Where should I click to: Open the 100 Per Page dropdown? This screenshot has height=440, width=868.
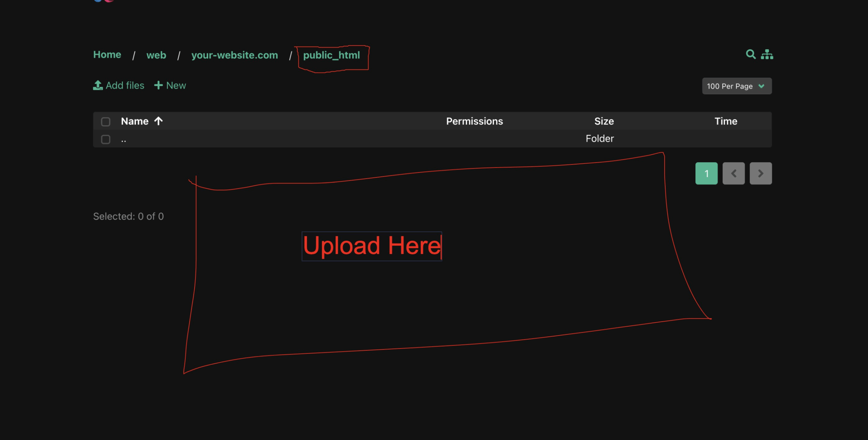737,86
